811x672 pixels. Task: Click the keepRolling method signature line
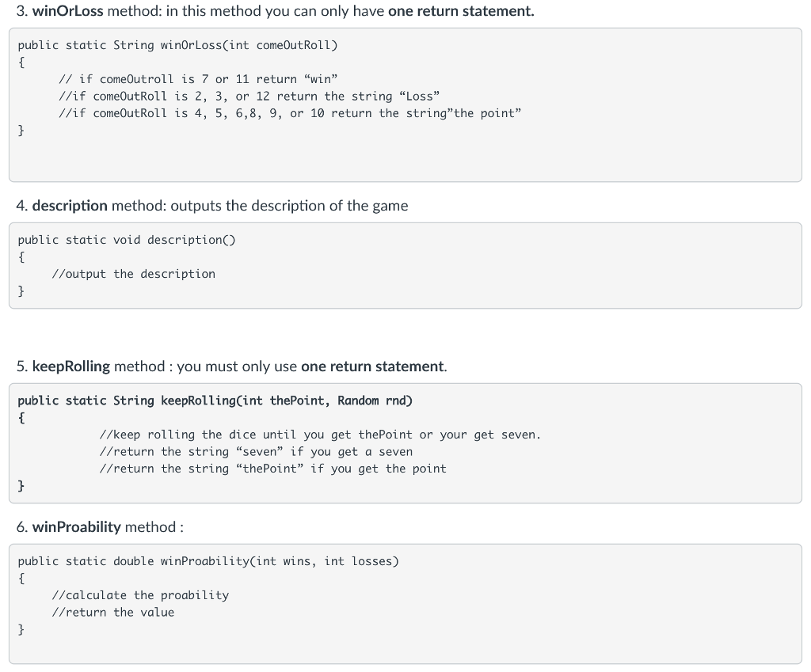coord(215,401)
